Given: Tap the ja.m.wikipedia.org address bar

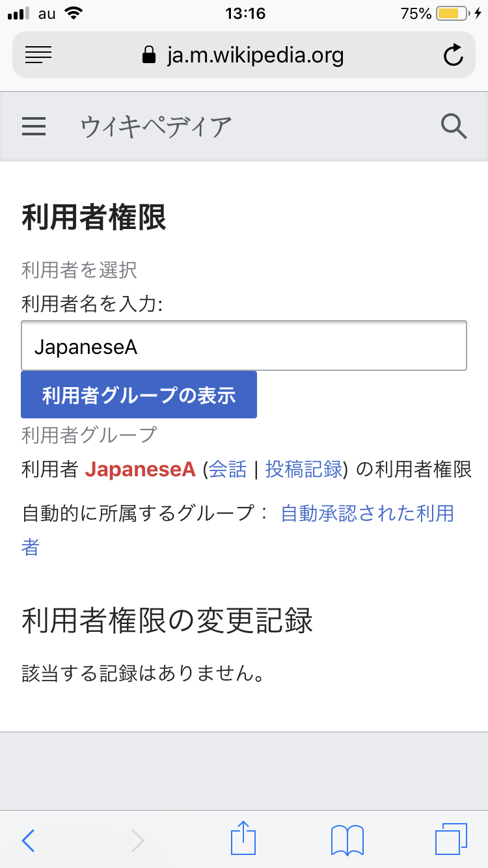Looking at the screenshot, I should point(255,55).
